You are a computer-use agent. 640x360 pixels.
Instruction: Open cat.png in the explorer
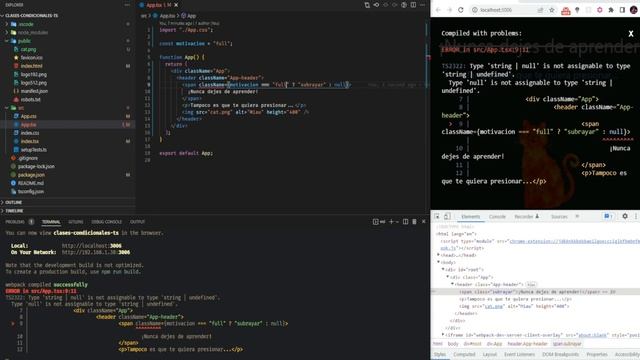click(28, 49)
